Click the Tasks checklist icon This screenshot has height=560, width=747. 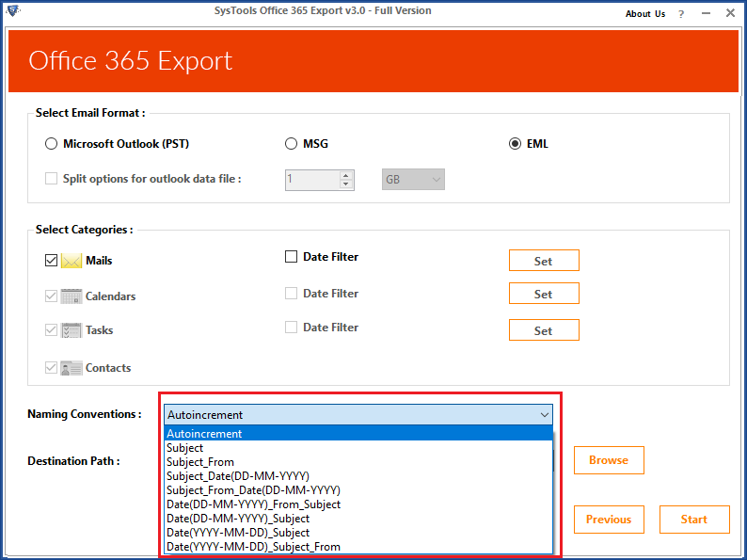point(72,330)
